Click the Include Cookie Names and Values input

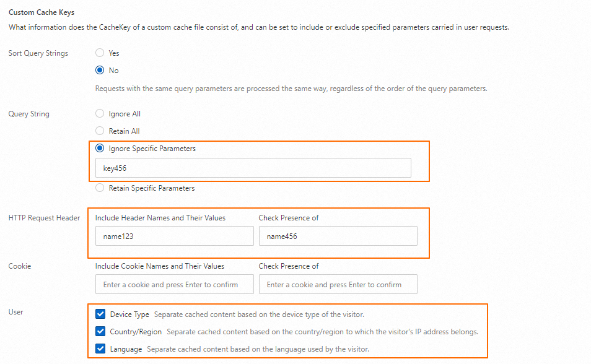pos(174,285)
